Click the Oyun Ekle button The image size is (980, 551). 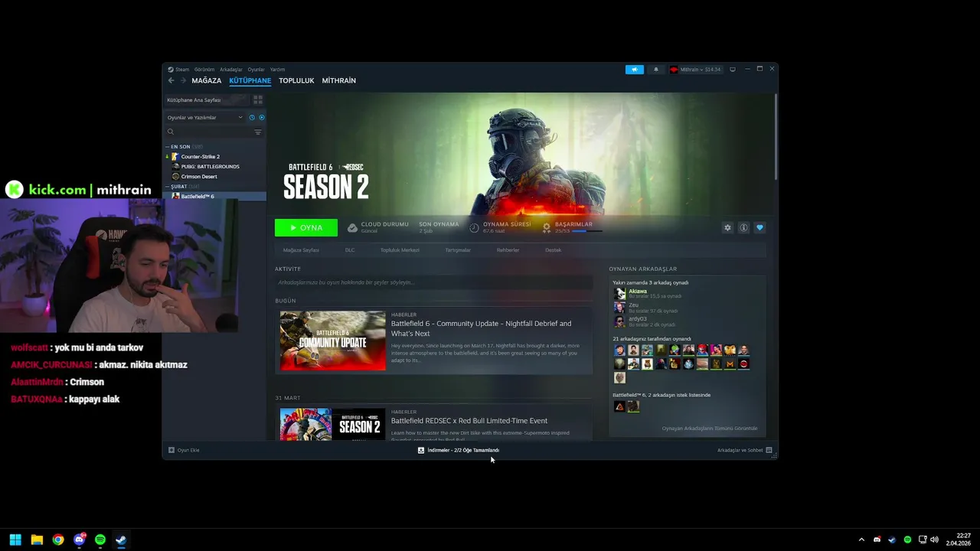click(x=184, y=450)
